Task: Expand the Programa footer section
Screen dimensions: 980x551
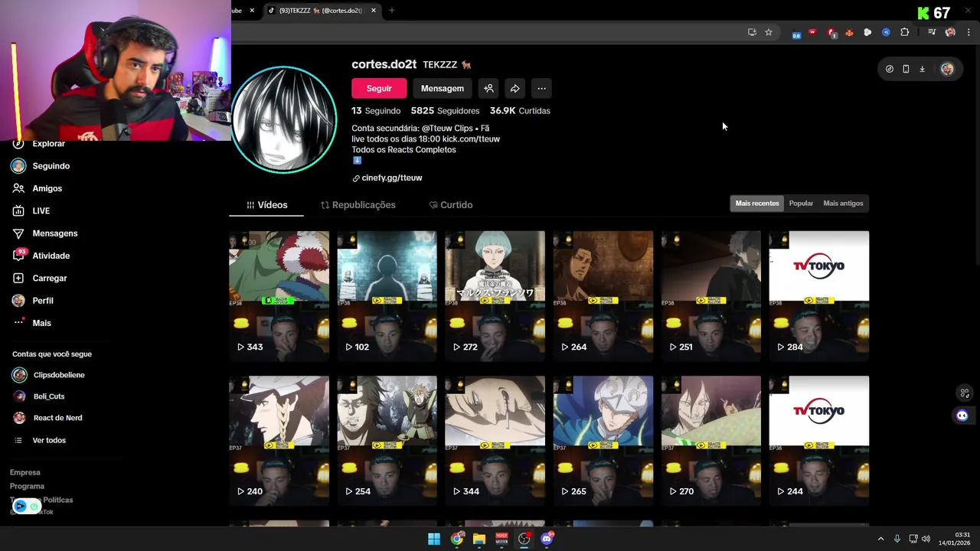Action: [27, 486]
